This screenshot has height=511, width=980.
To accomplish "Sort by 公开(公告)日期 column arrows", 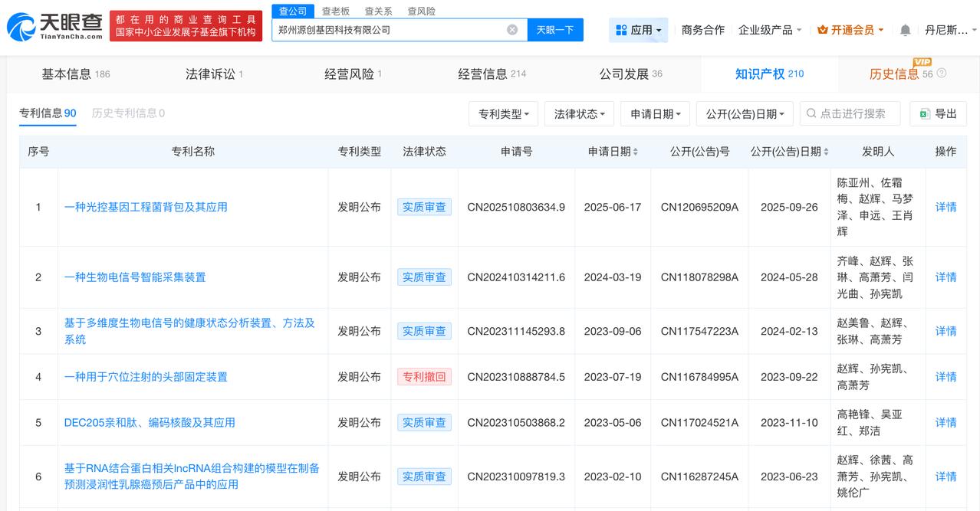I will click(x=826, y=152).
